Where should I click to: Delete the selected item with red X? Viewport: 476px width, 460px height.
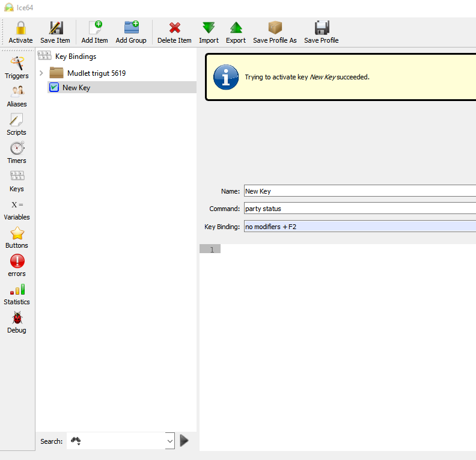(x=174, y=28)
